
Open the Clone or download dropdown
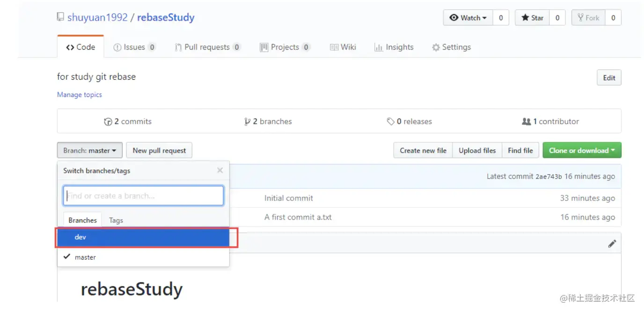(582, 150)
